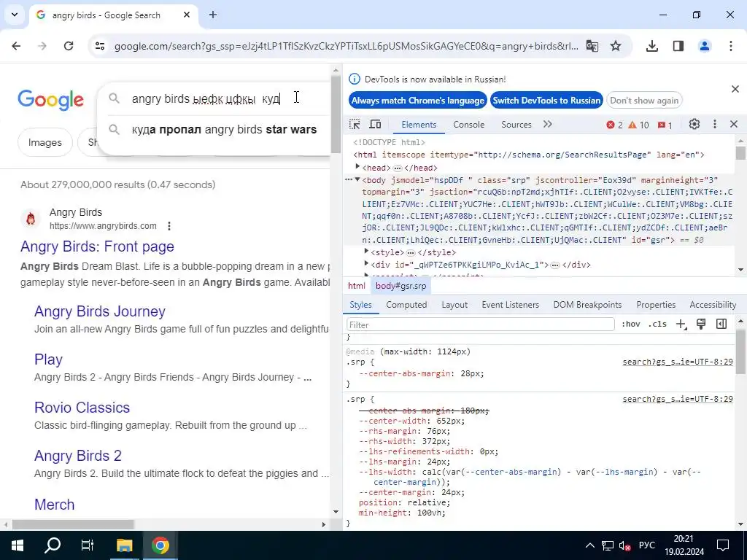747x560 pixels.
Task: Open DevTools settings gear
Action: pos(694,124)
